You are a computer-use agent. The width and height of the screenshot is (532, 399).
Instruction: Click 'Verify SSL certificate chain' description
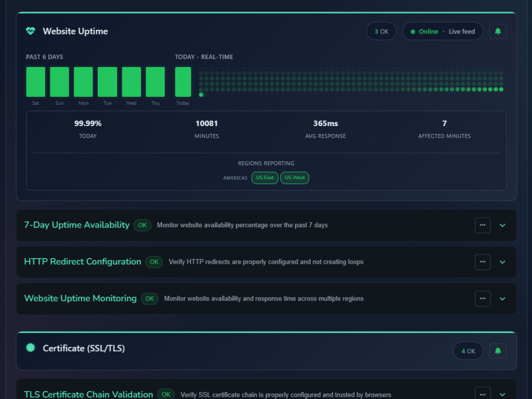(x=286, y=395)
